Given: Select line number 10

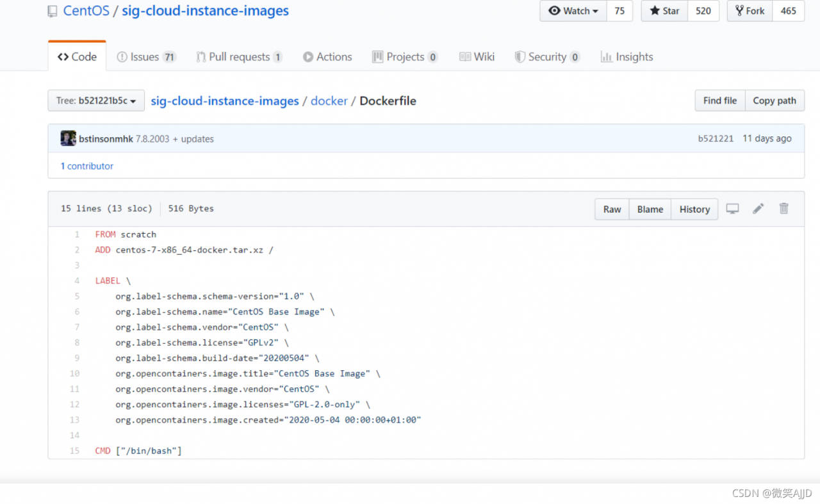Looking at the screenshot, I should pyautogui.click(x=75, y=373).
